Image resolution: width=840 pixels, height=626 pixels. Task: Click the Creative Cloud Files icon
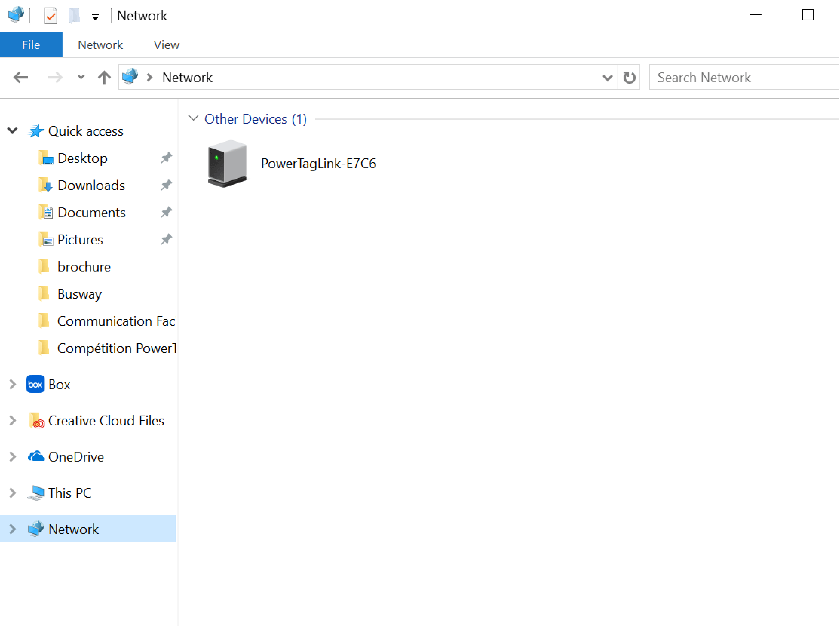[36, 421]
